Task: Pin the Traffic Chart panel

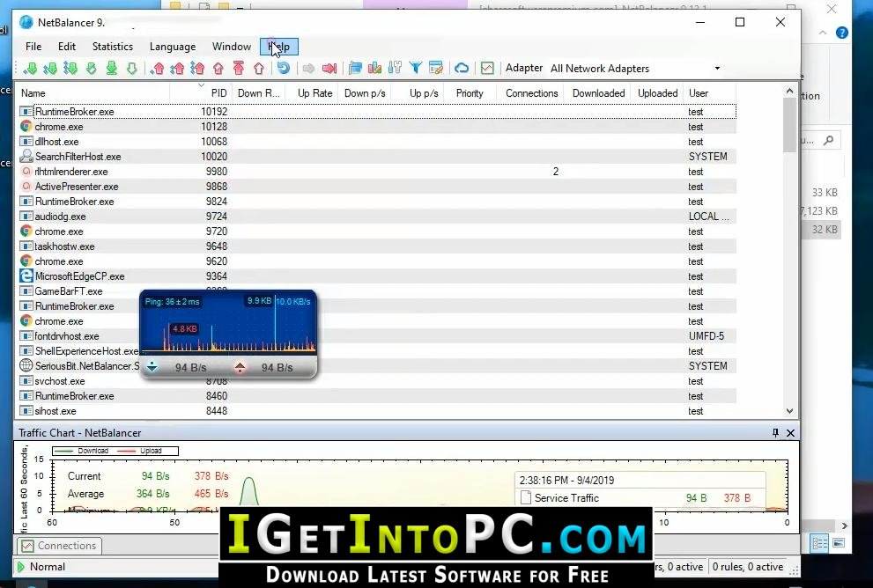Action: (775, 433)
